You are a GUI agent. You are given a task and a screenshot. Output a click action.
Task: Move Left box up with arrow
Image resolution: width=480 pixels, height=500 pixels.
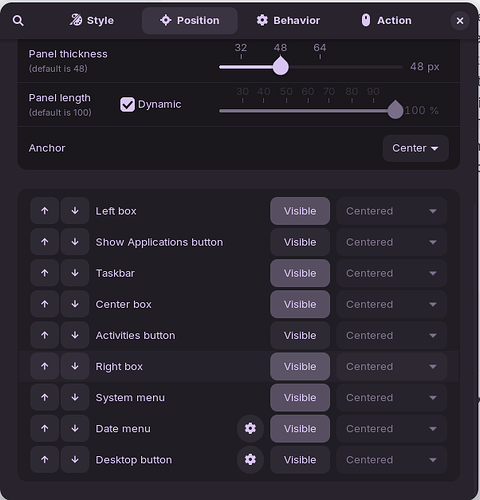point(45,211)
